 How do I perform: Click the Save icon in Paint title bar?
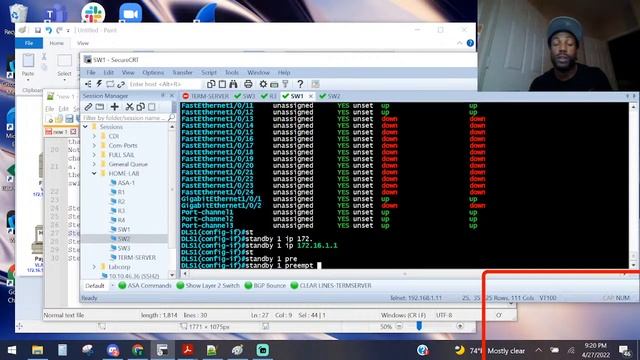[38, 30]
